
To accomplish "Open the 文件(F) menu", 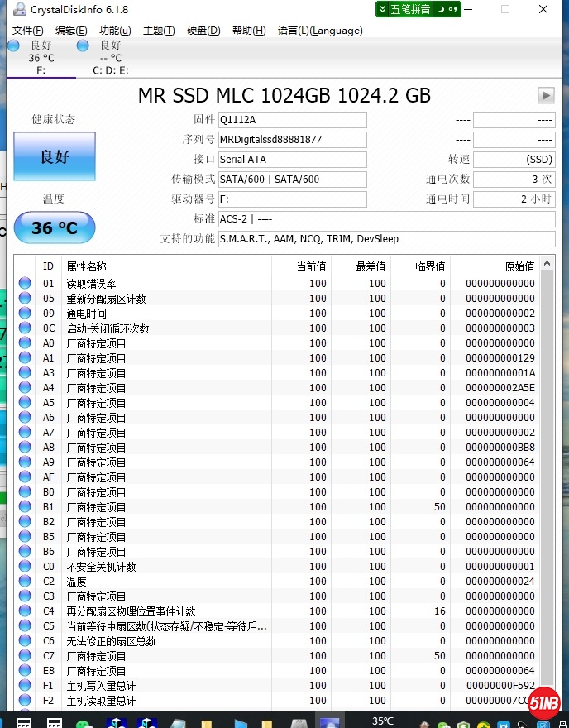I will pyautogui.click(x=28, y=31).
